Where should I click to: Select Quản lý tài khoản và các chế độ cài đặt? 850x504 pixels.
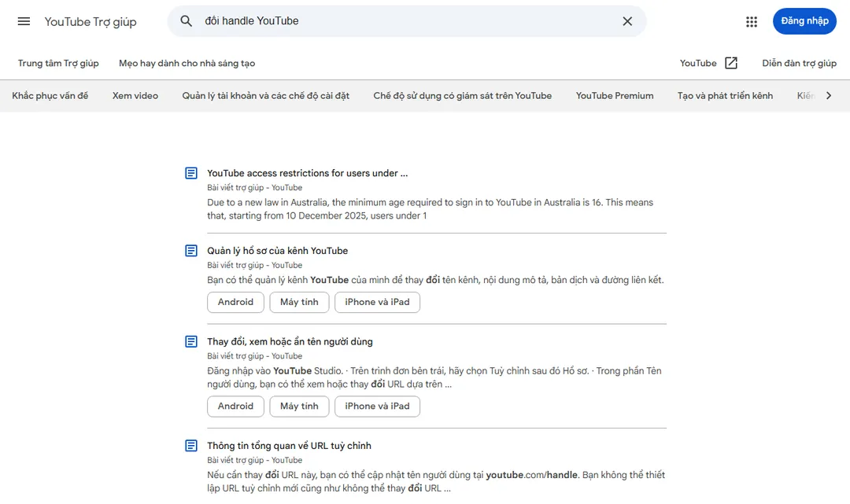pos(266,96)
